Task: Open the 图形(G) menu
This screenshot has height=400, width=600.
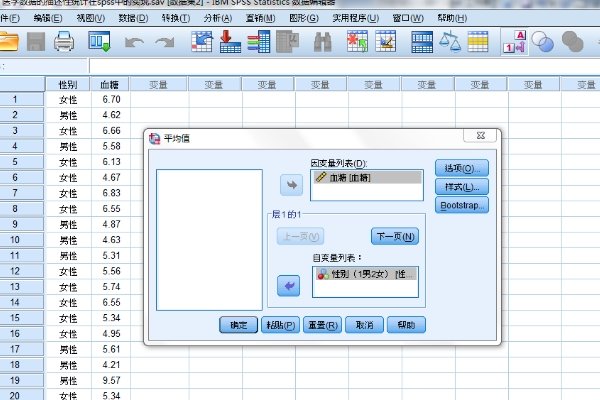Action: pyautogui.click(x=304, y=18)
